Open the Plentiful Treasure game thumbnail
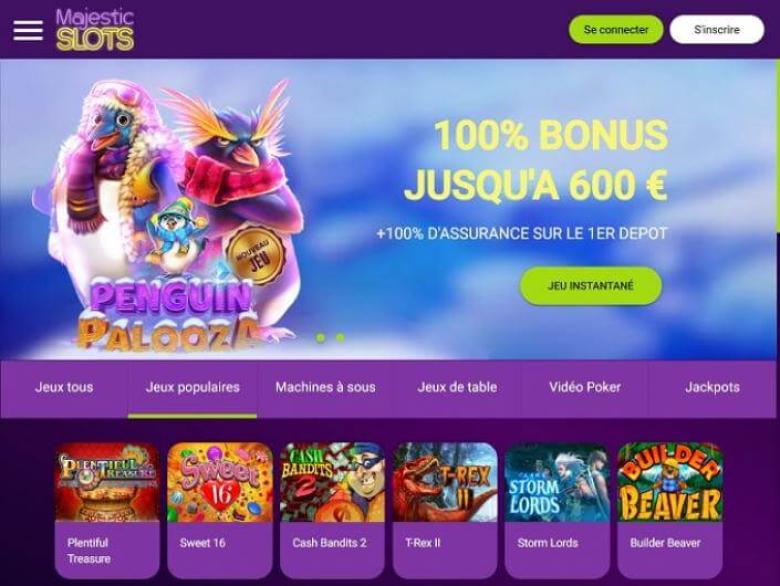Viewport: 780px width, 586px height. click(107, 482)
